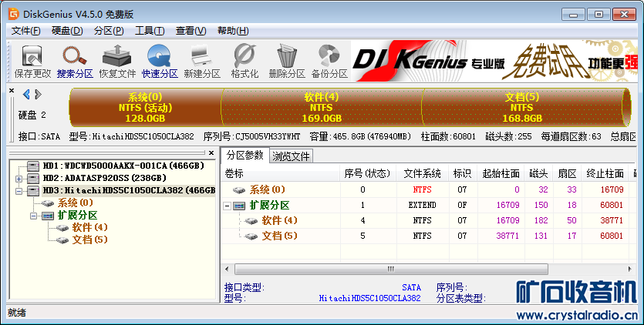Click the 就绪 status bar text
The height and width of the screenshot is (325, 644).
16,313
